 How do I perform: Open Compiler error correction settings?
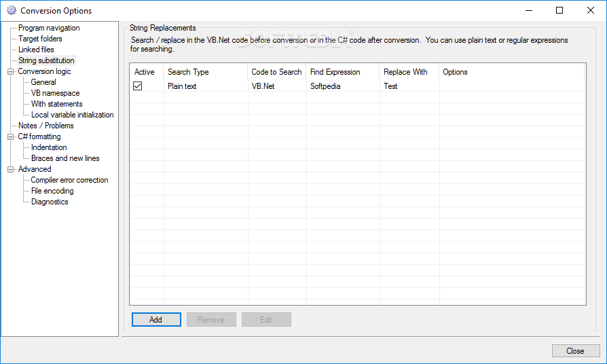[x=69, y=180]
